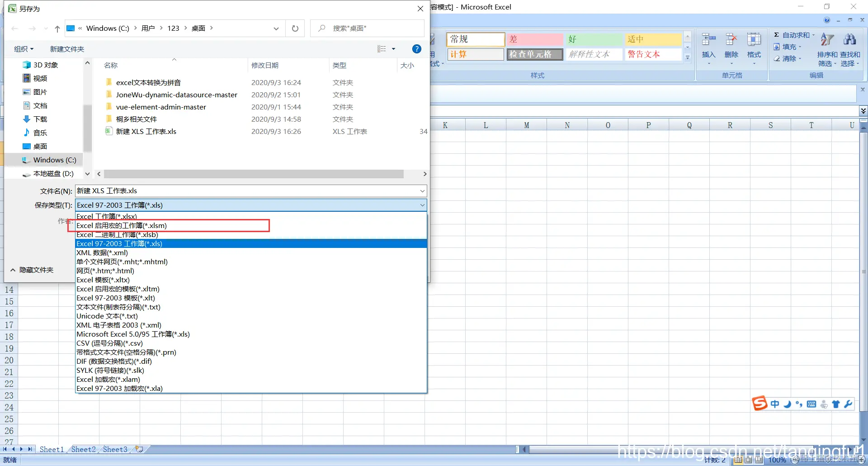This screenshot has width=868, height=466.
Task: Switch to Sheet3 worksheet tab
Action: (x=115, y=449)
